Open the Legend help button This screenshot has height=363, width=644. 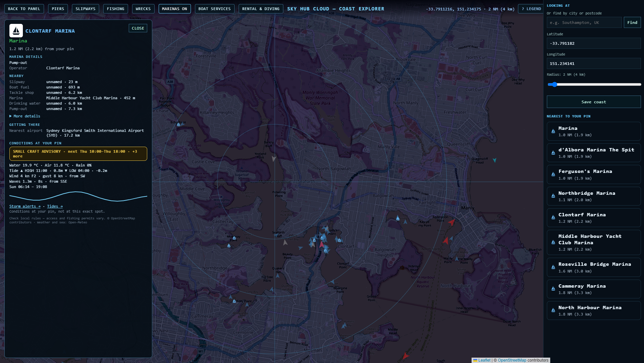click(531, 9)
